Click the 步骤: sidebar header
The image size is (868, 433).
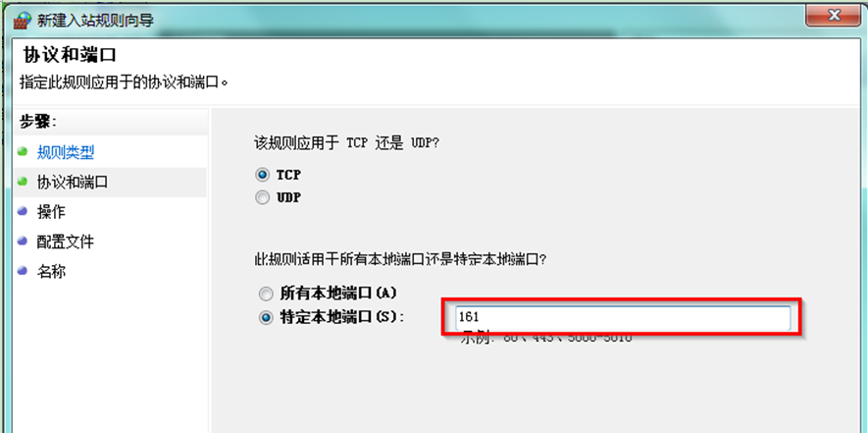[x=38, y=122]
